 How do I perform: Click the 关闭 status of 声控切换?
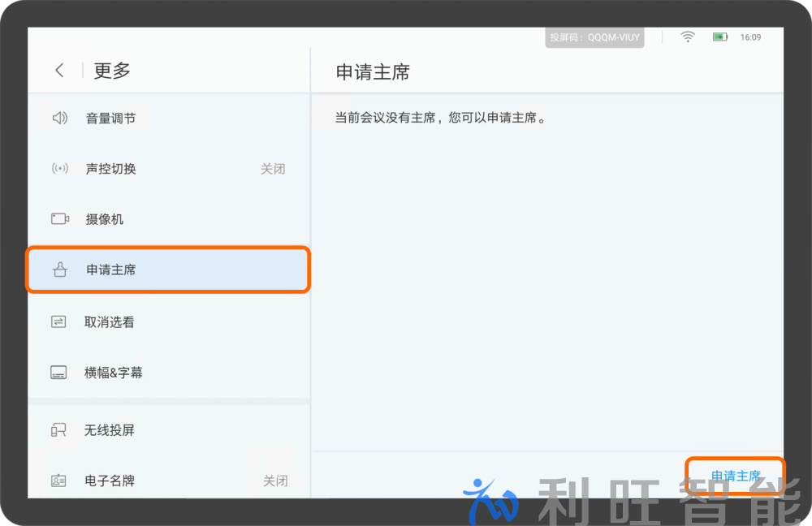point(273,169)
